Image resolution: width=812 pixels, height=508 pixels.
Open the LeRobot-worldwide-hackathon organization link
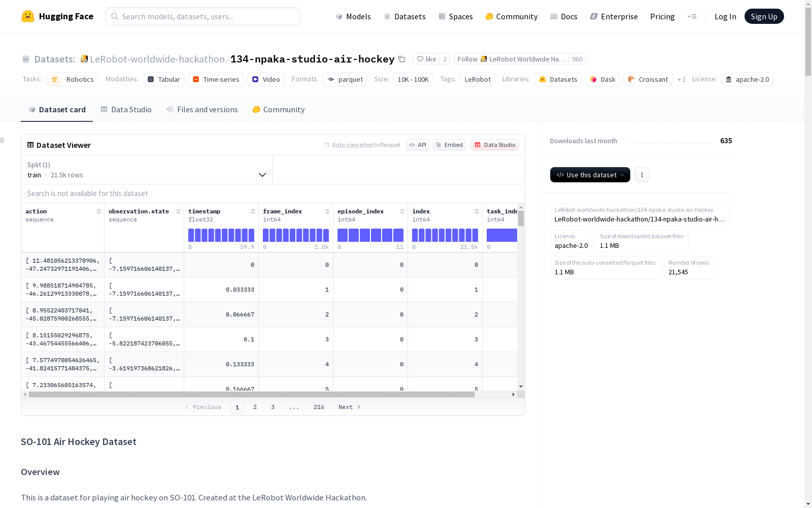coord(157,59)
